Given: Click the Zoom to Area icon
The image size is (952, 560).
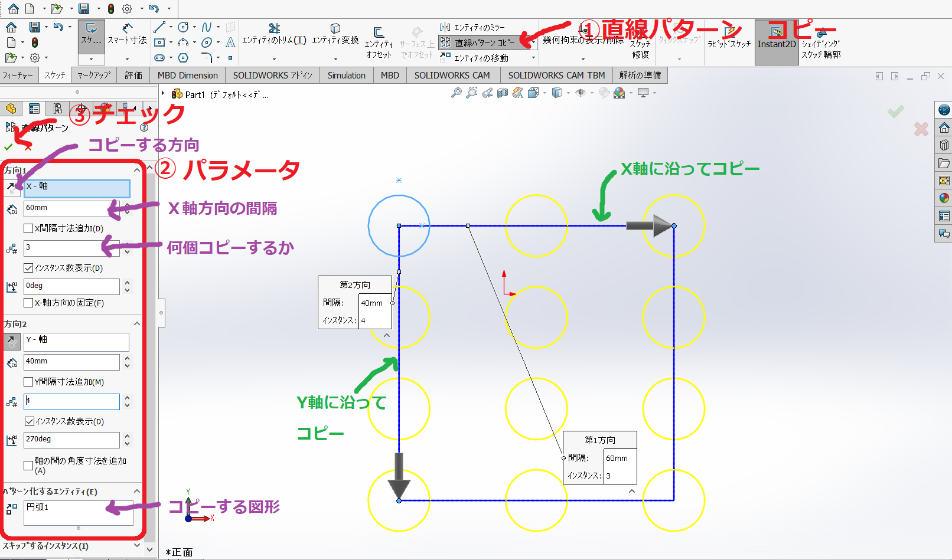Looking at the screenshot, I should tap(471, 93).
